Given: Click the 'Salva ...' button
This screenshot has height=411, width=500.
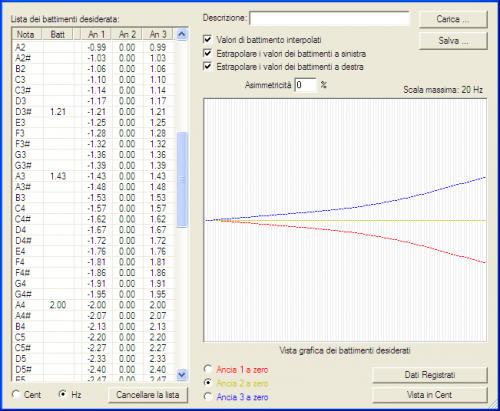Looking at the screenshot, I should tap(453, 41).
